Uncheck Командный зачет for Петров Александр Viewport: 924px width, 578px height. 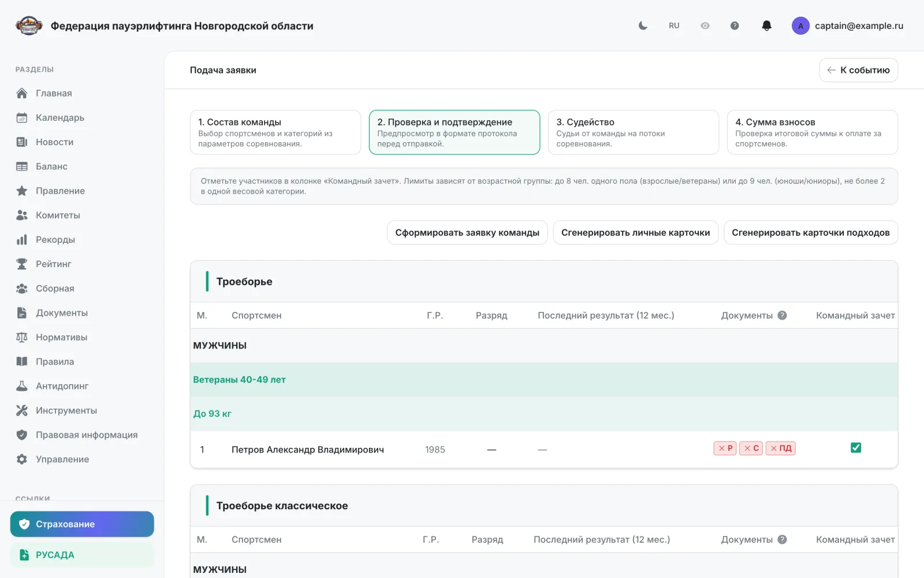(856, 447)
